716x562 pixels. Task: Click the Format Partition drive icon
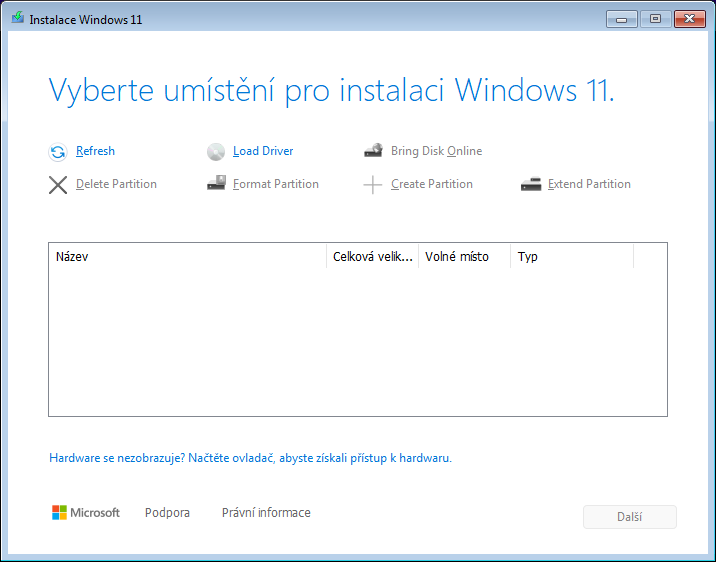click(216, 183)
